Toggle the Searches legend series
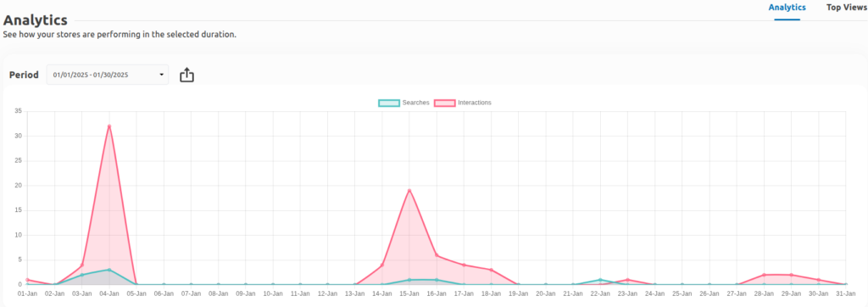Viewport: 868px width, 307px height. 403,103
